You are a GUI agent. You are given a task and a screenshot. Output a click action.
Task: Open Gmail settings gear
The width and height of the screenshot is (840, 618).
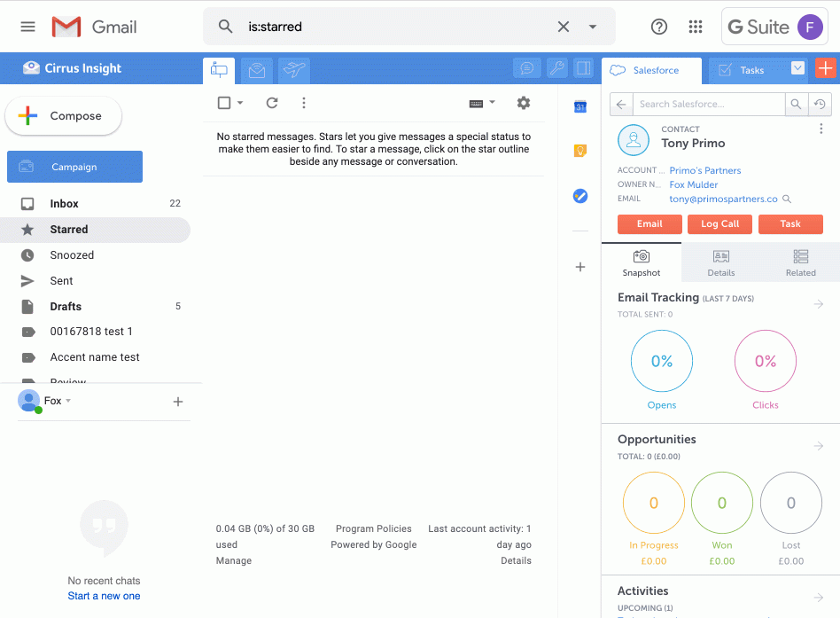tap(524, 103)
